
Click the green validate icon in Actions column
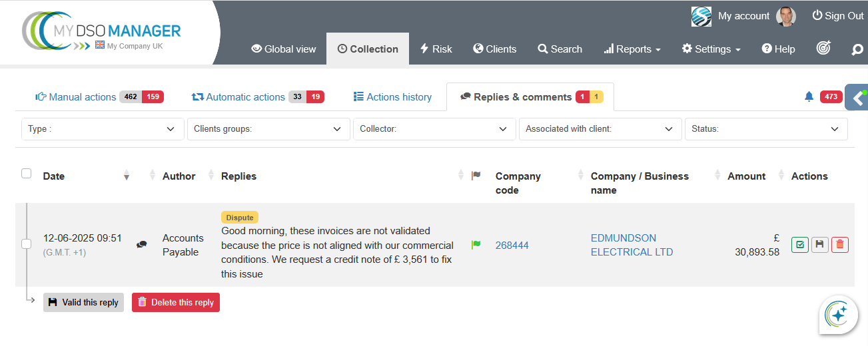click(x=800, y=245)
